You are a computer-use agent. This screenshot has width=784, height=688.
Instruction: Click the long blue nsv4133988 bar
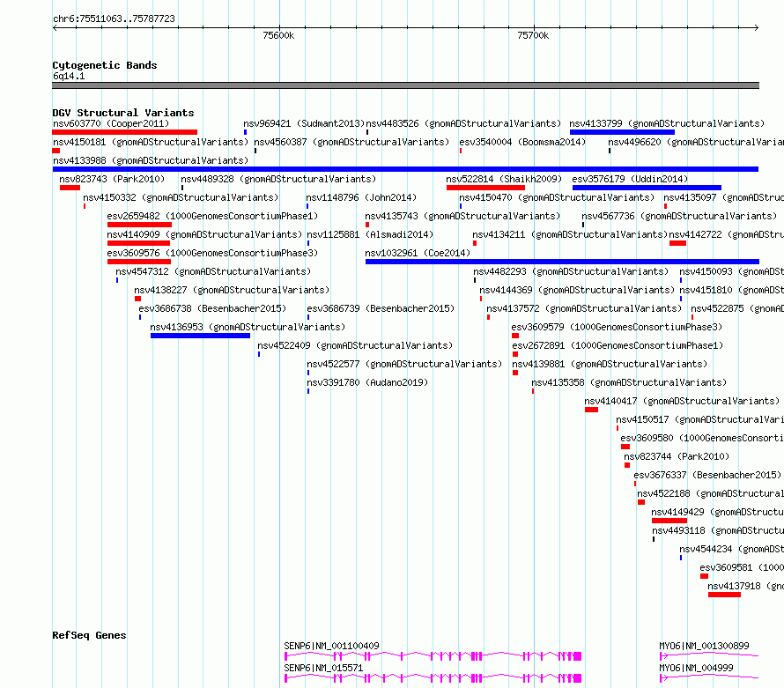405,169
